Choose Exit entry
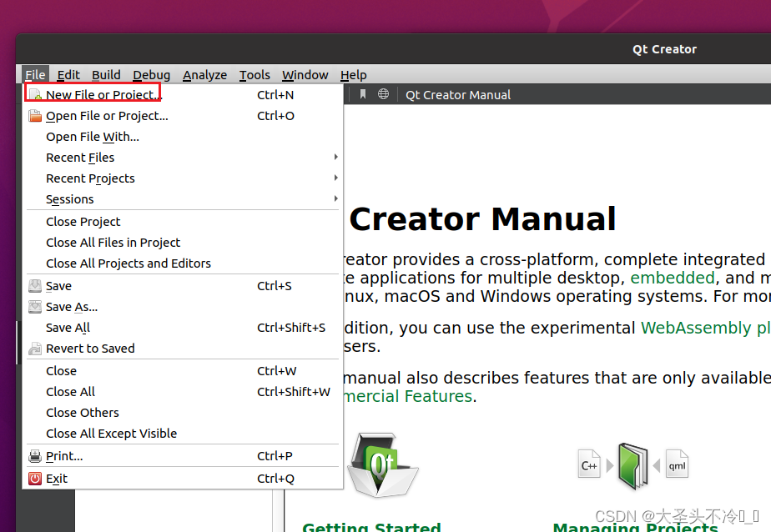Image resolution: width=771 pixels, height=532 pixels. 183,479
